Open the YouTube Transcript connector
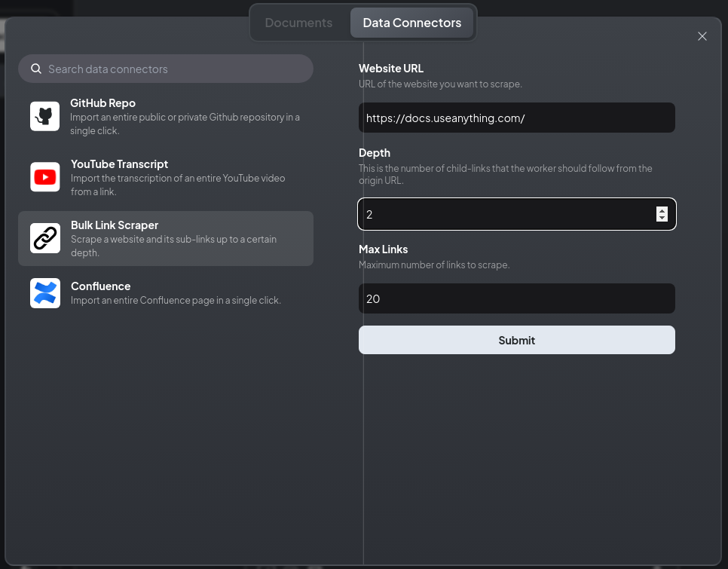728x569 pixels. (x=166, y=177)
